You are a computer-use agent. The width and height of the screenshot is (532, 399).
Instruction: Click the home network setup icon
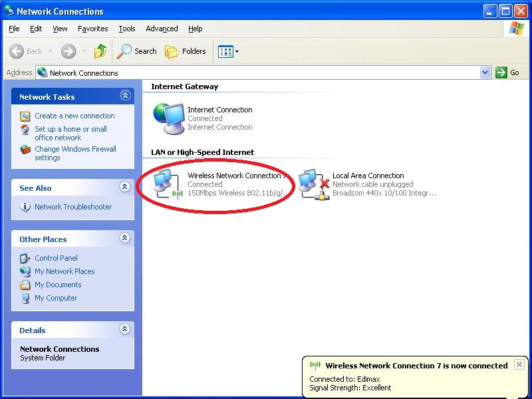[25, 130]
